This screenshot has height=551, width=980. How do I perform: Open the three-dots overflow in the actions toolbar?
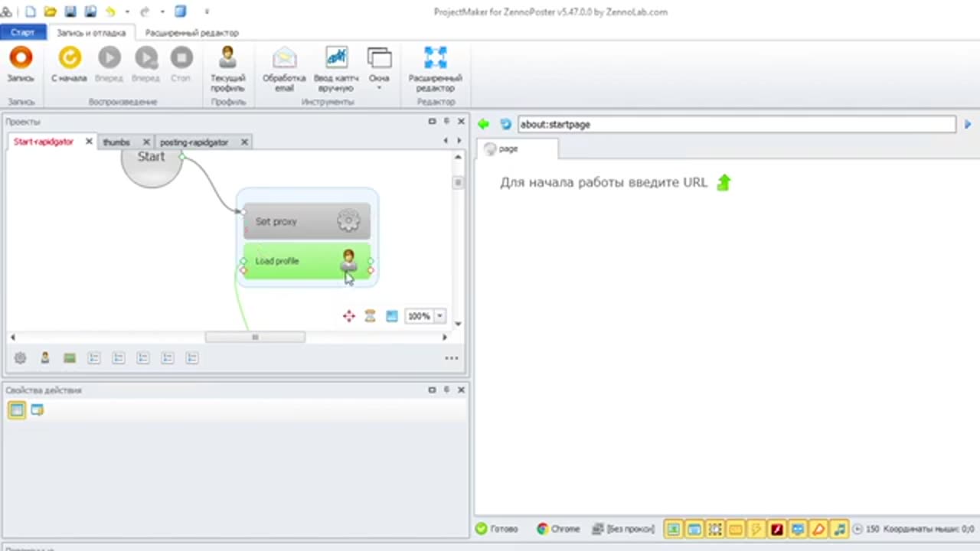click(x=452, y=358)
